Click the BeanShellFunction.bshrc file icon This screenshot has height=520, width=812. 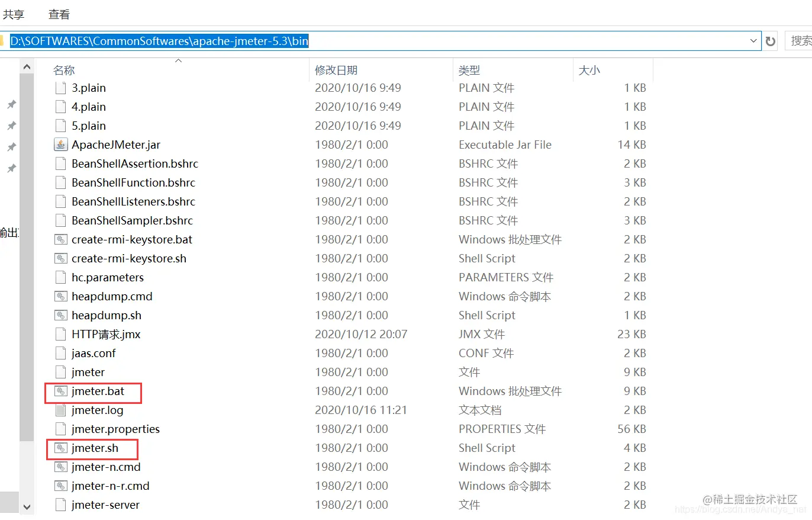click(x=60, y=182)
